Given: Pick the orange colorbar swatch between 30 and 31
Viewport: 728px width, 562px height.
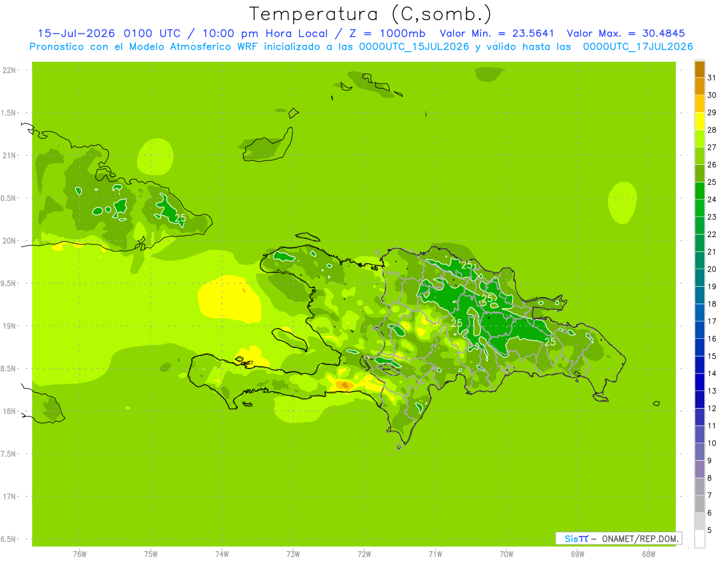Looking at the screenshot, I should (x=699, y=87).
